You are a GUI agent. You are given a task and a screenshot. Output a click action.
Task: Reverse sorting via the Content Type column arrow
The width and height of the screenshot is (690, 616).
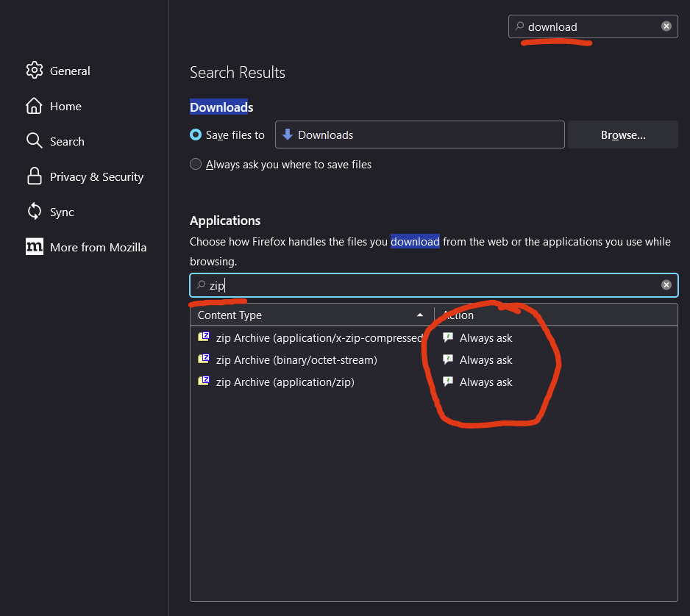(x=420, y=315)
